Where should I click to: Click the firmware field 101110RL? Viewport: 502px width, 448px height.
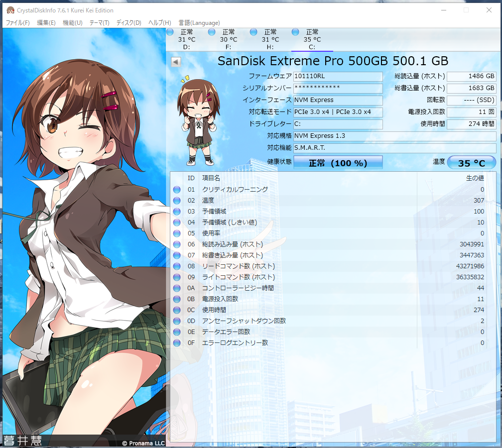point(338,76)
